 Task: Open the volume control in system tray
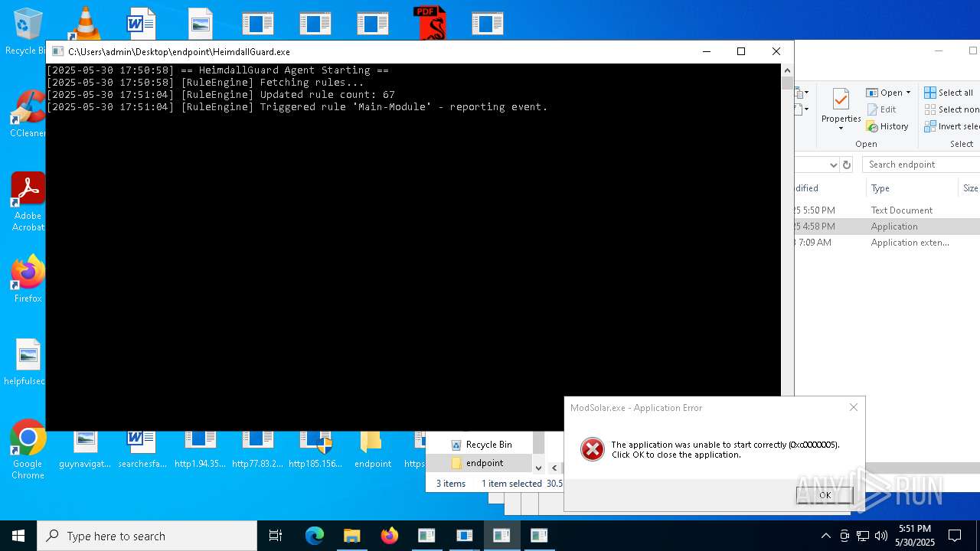point(881,536)
